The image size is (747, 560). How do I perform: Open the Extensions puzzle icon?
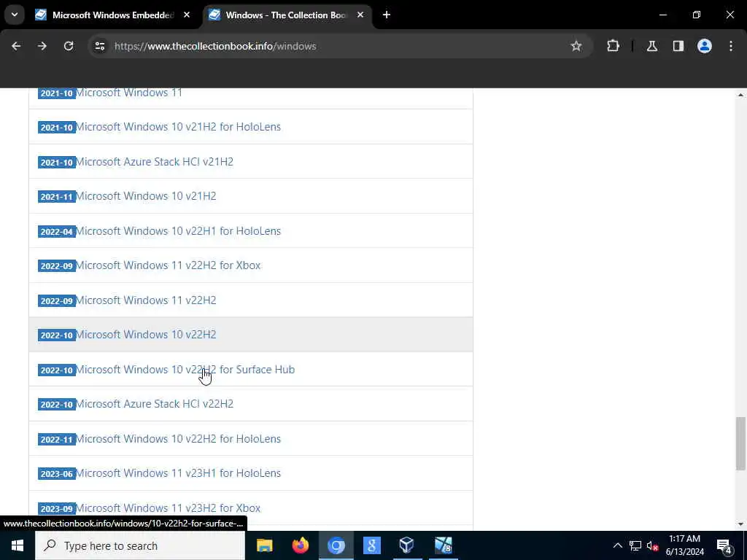[613, 46]
